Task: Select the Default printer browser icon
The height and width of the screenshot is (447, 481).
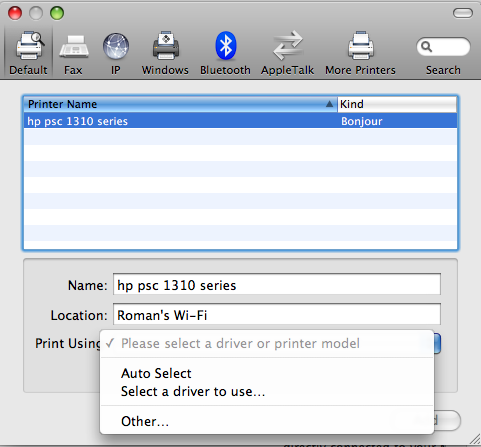Action: [30, 46]
